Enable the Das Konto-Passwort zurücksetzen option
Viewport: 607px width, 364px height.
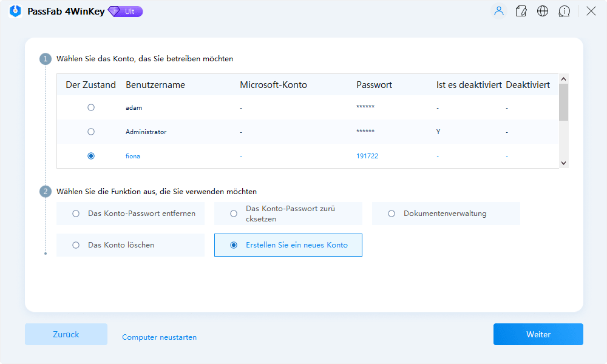[x=233, y=213]
